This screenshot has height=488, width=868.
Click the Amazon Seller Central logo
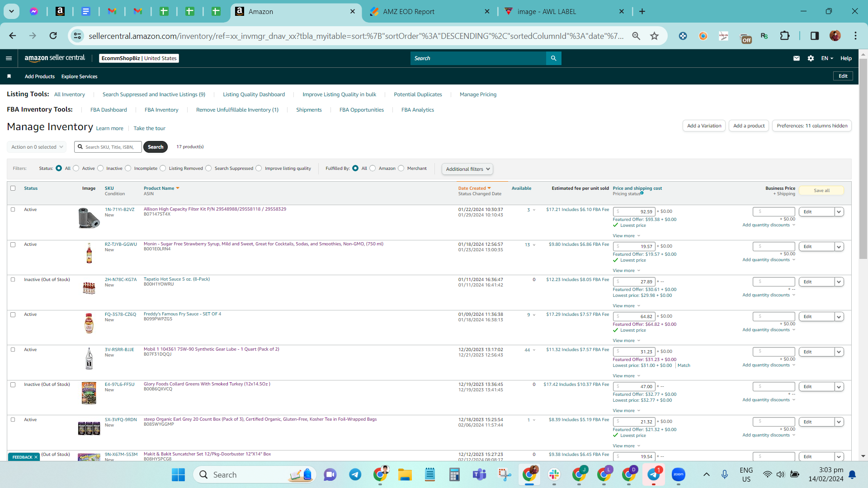coord(55,58)
